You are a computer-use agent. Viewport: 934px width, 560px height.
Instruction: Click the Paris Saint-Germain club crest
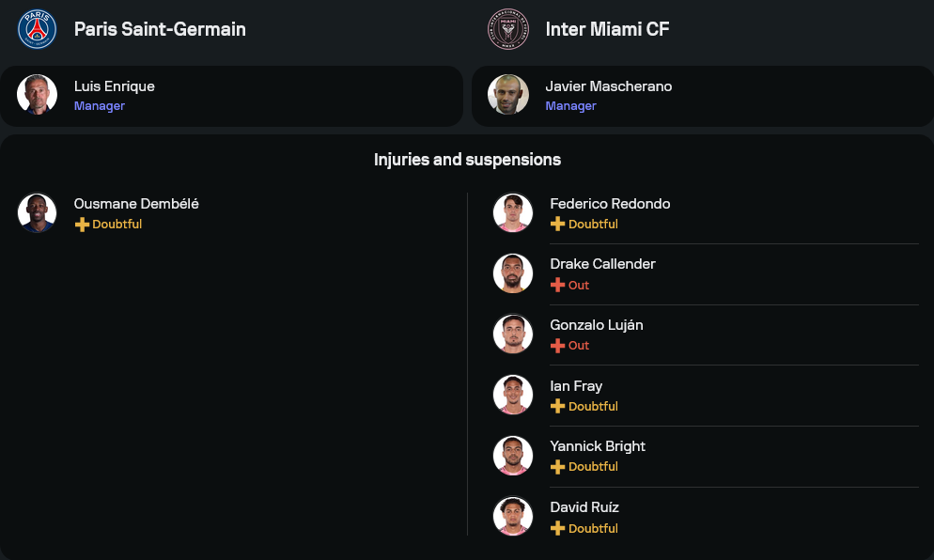(x=38, y=29)
